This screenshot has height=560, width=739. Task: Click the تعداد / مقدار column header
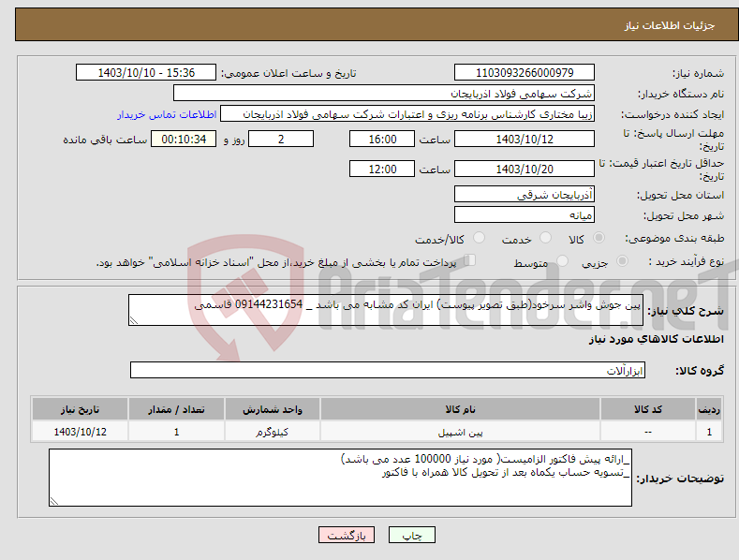[176, 409]
